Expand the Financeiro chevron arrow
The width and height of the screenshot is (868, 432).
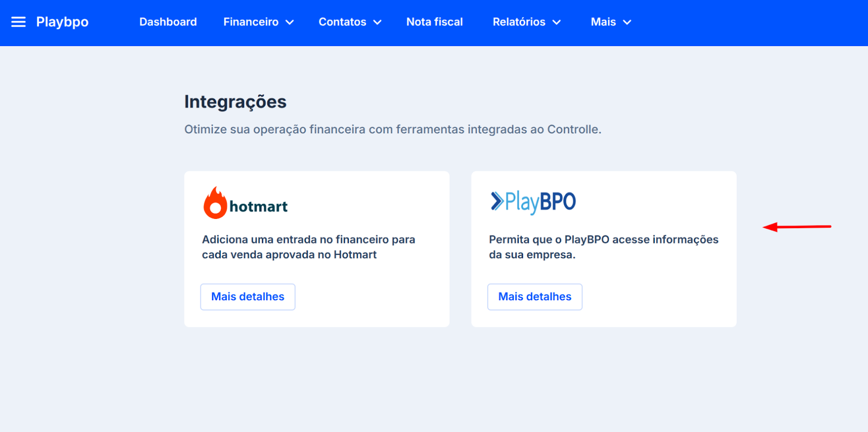(x=290, y=22)
